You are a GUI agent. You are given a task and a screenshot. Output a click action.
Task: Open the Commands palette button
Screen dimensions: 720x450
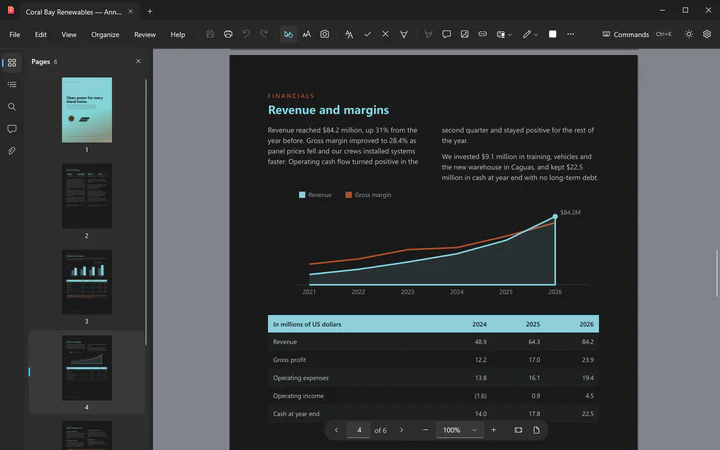click(x=637, y=34)
